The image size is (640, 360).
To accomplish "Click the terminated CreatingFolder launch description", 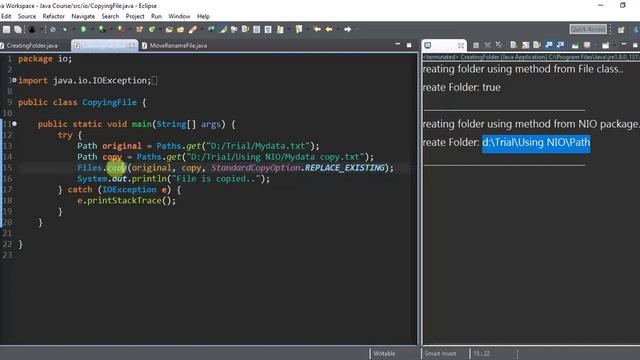I will pos(531,57).
